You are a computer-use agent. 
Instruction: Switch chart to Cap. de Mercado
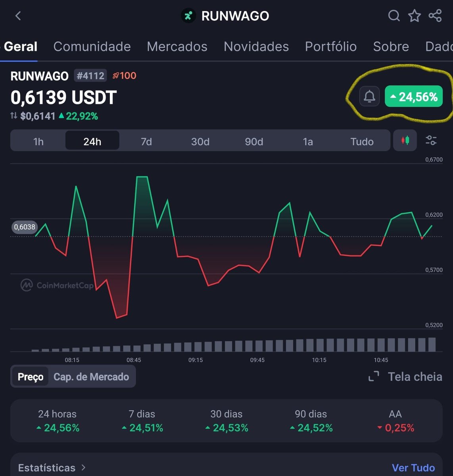pyautogui.click(x=91, y=377)
